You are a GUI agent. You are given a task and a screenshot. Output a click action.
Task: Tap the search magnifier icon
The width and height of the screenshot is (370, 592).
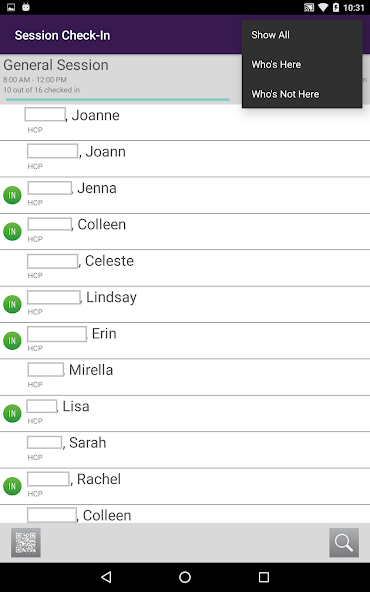pyautogui.click(x=344, y=543)
